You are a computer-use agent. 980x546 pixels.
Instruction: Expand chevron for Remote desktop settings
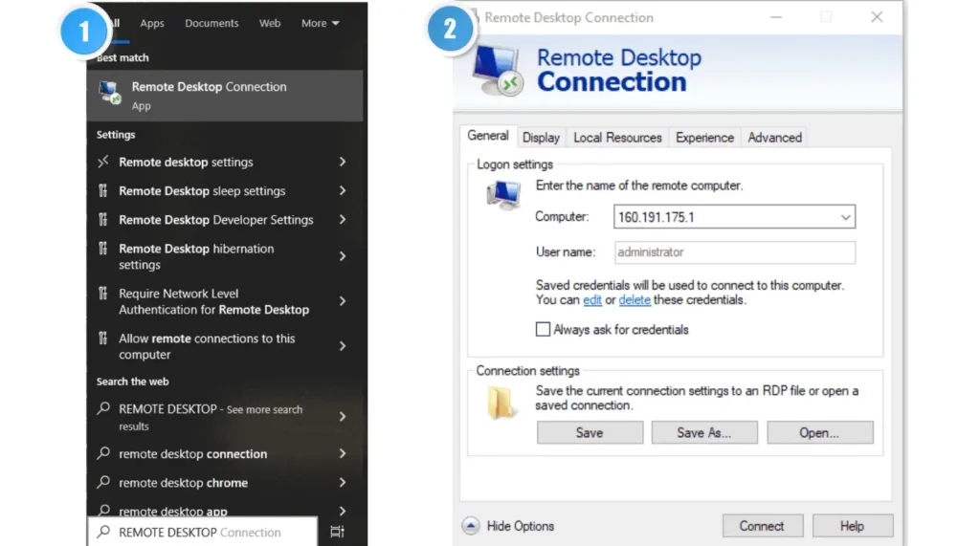pos(343,162)
